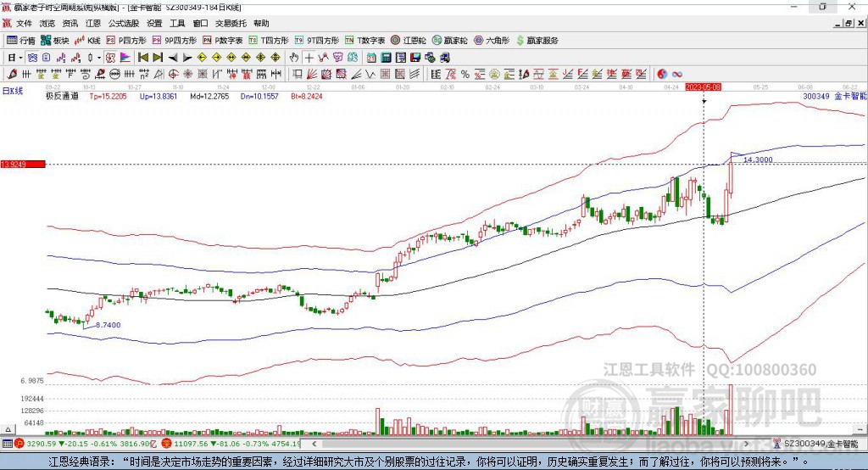This screenshot has height=470, width=868.
Task: Open the 公式选股 menu
Action: coord(123,23)
